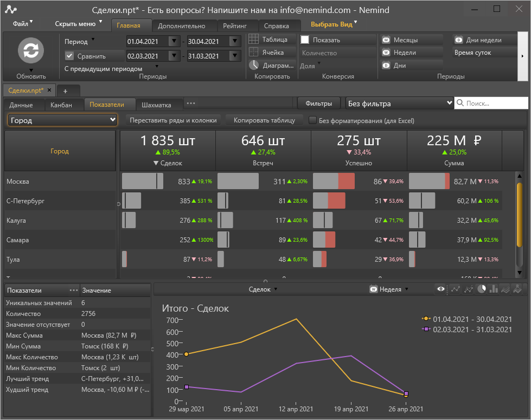Switch to the Канбан tab
531x420 pixels.
pyautogui.click(x=61, y=105)
